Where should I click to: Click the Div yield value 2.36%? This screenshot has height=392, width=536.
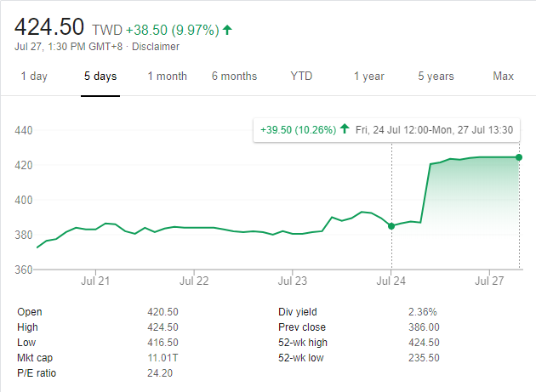[423, 312]
